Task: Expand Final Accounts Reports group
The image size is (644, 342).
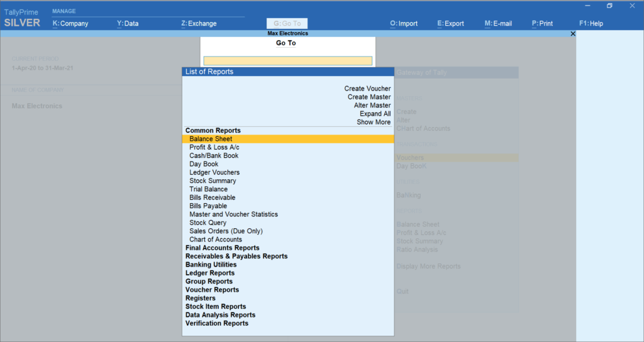Action: point(222,248)
